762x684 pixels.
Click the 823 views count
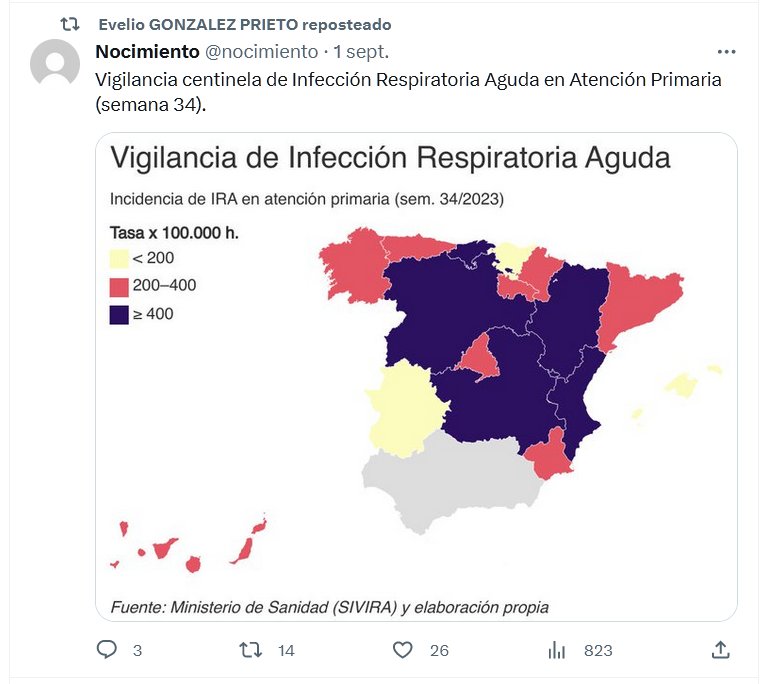pos(598,651)
